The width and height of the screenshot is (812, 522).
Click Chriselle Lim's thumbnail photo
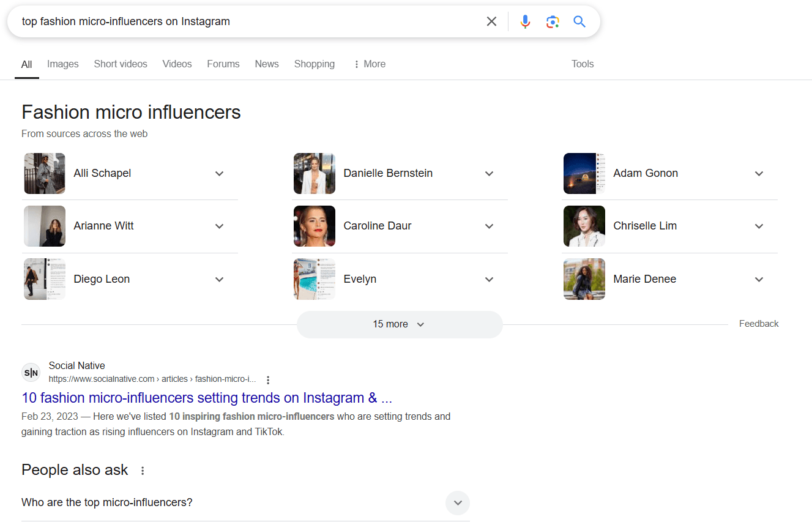584,226
